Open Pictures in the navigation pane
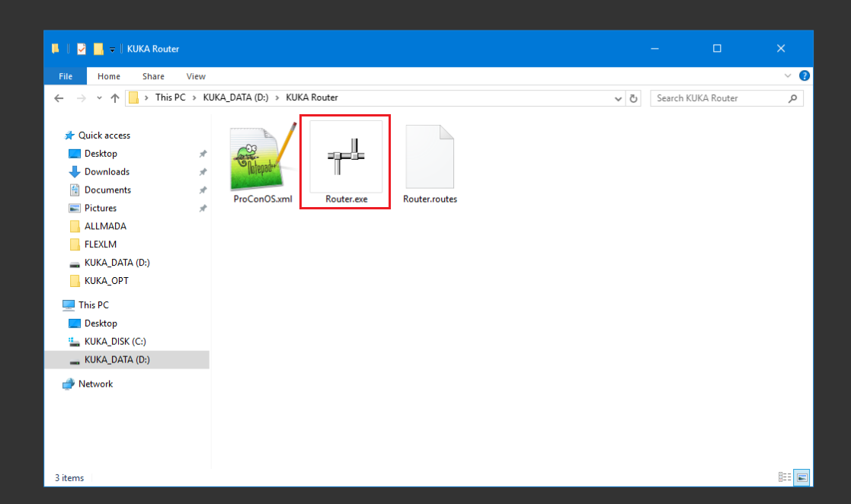The image size is (851, 504). point(101,208)
